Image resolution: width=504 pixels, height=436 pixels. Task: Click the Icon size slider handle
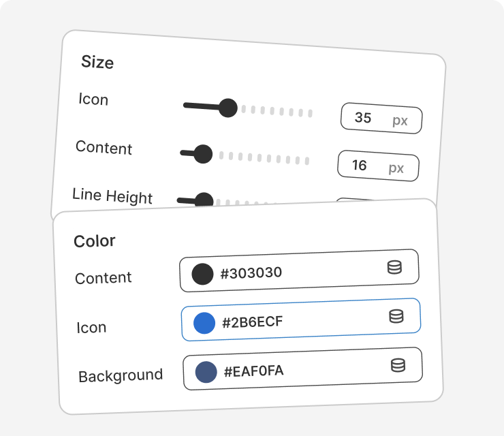click(227, 108)
